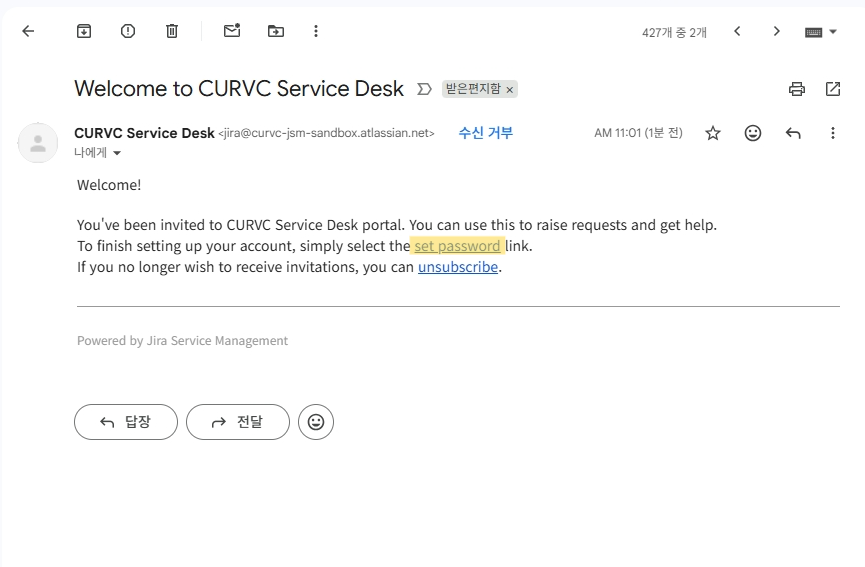
Task: Click the 답장 reply button
Action: click(x=126, y=422)
